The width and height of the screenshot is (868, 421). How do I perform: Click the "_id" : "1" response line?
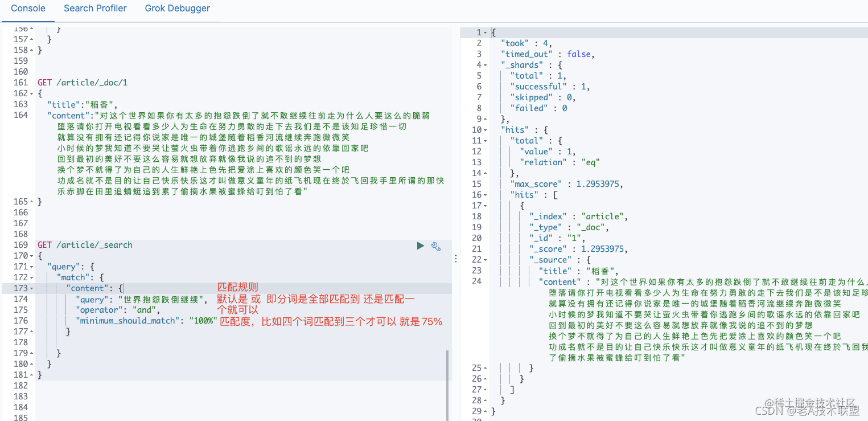click(557, 238)
